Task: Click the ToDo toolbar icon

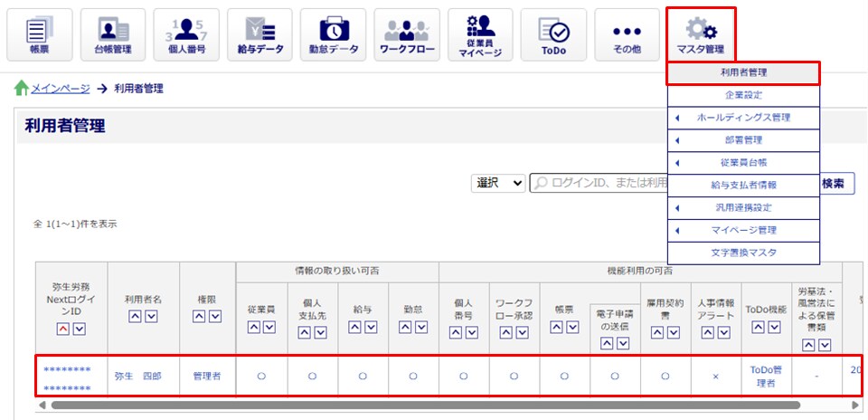Action: coord(552,34)
